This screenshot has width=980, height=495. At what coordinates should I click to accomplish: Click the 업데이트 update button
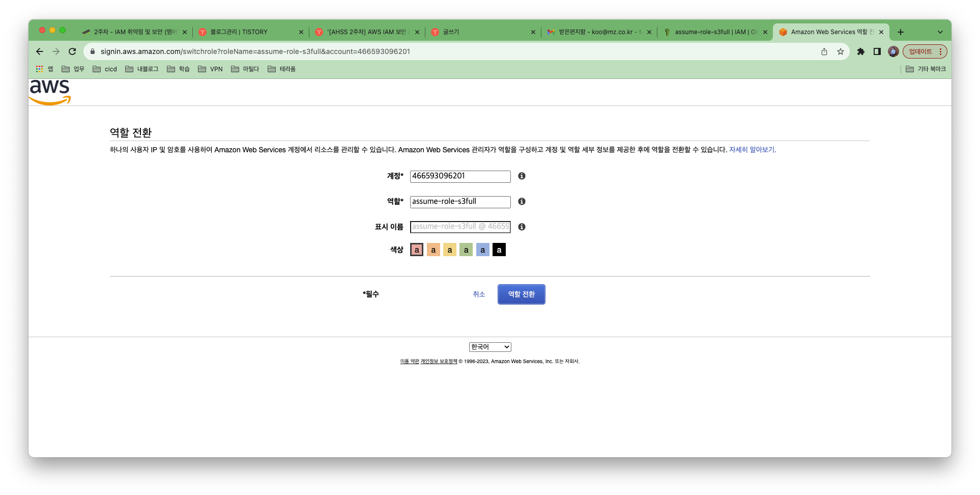coord(920,51)
